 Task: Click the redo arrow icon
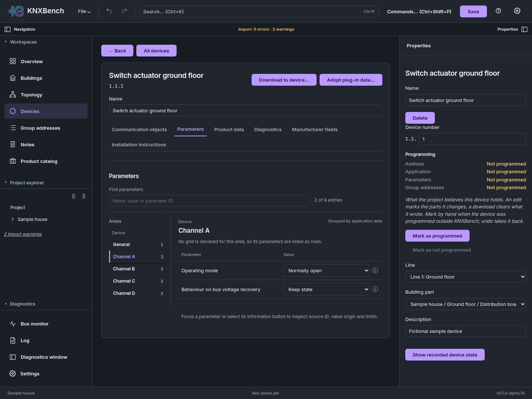[x=125, y=11]
